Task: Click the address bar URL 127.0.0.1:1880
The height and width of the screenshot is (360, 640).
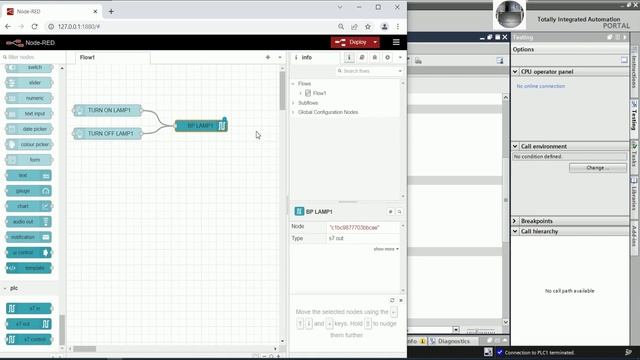Action: pos(79,27)
